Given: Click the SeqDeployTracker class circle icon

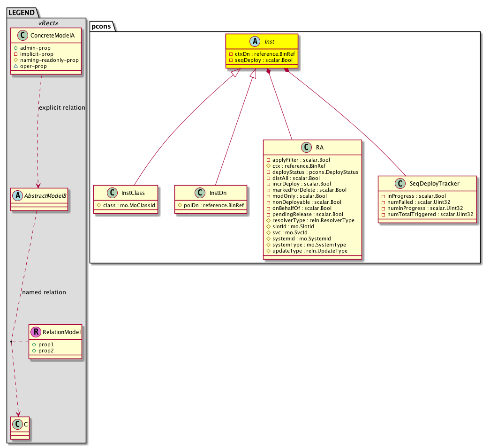Looking at the screenshot, I should [x=399, y=184].
